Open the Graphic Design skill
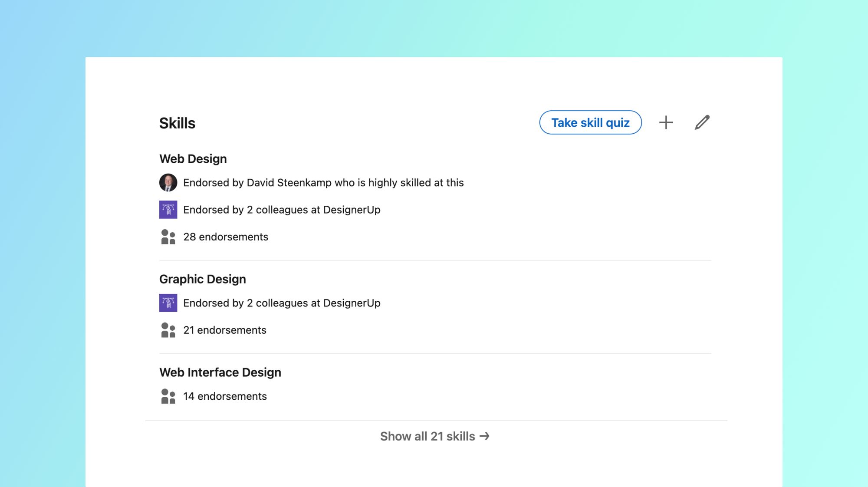Image resolution: width=868 pixels, height=487 pixels. 202,279
